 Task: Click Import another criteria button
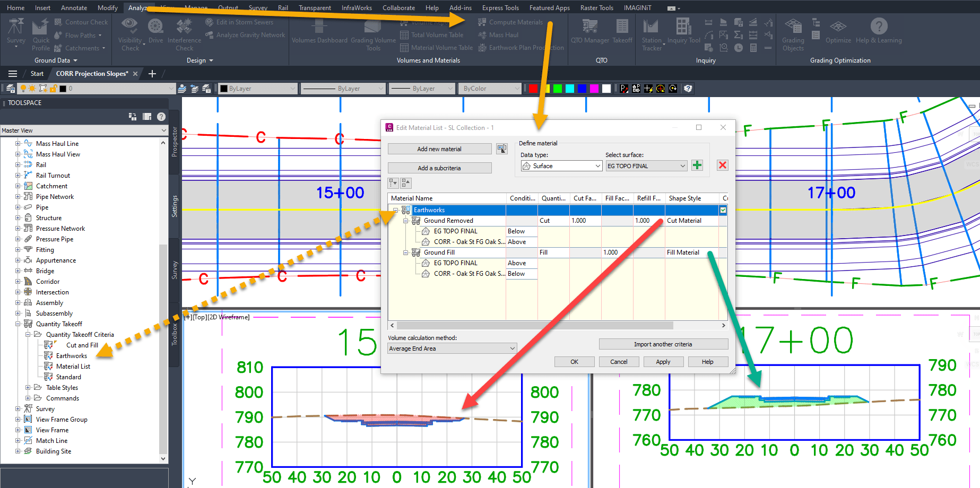pos(663,344)
